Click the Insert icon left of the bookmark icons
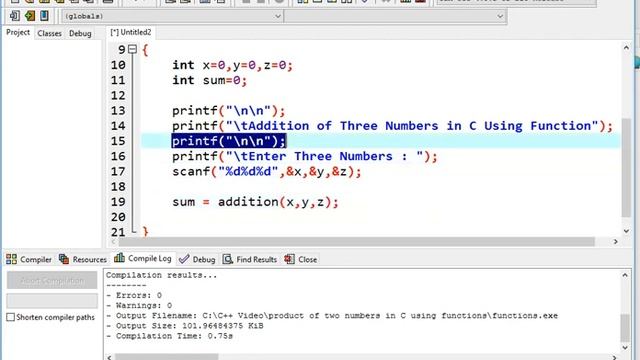 (14, 16)
